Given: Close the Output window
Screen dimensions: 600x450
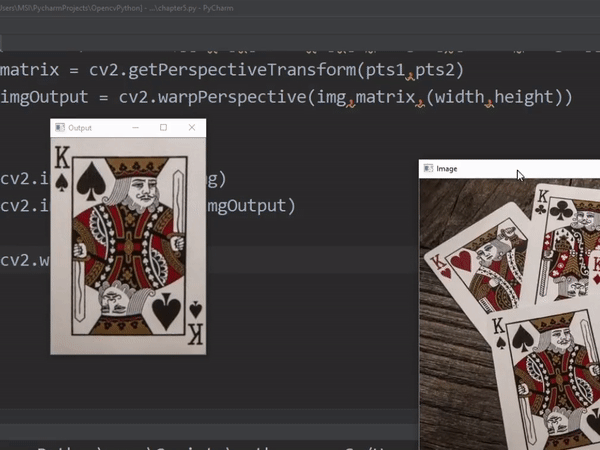Looking at the screenshot, I should click(192, 127).
